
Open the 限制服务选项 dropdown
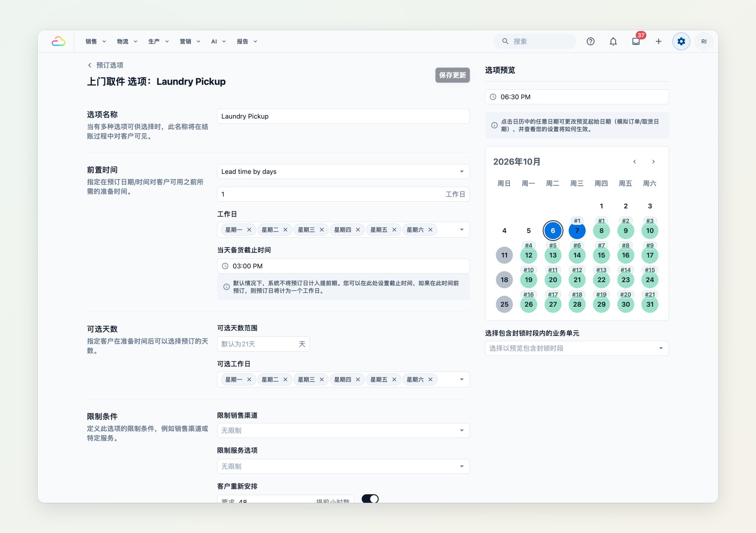click(344, 466)
